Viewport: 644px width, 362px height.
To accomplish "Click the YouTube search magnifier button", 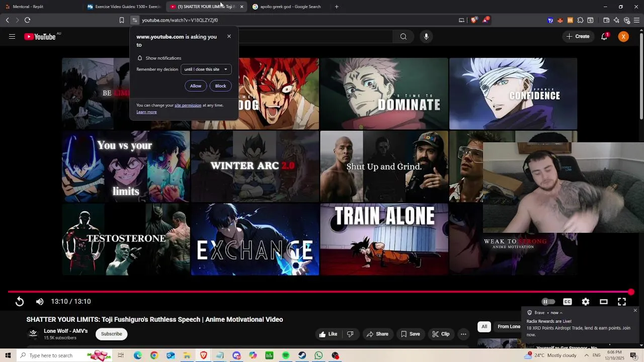I will point(404,37).
